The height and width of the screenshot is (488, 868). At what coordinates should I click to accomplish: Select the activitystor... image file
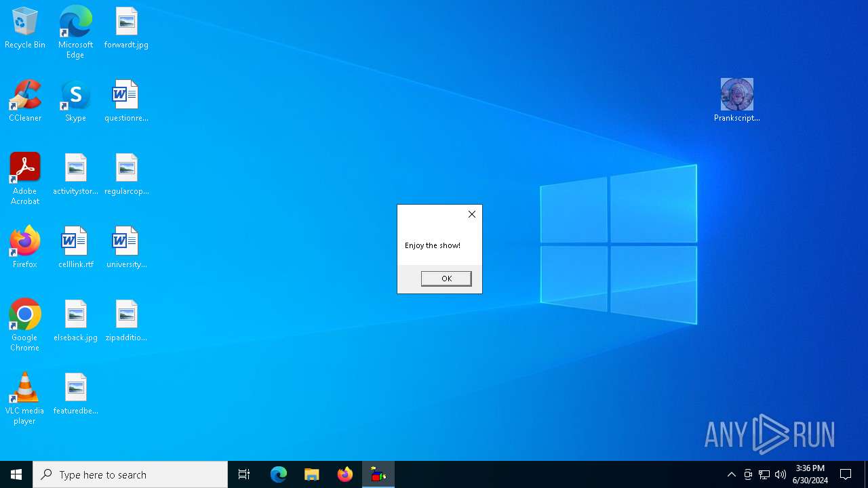[75, 174]
